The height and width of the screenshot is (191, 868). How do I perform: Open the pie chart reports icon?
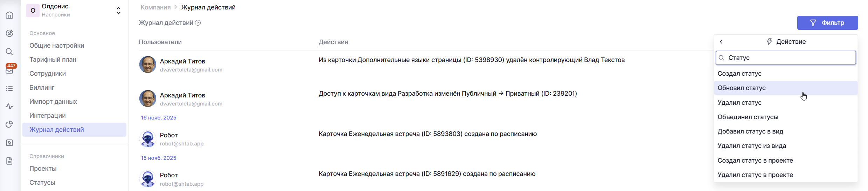[9, 124]
